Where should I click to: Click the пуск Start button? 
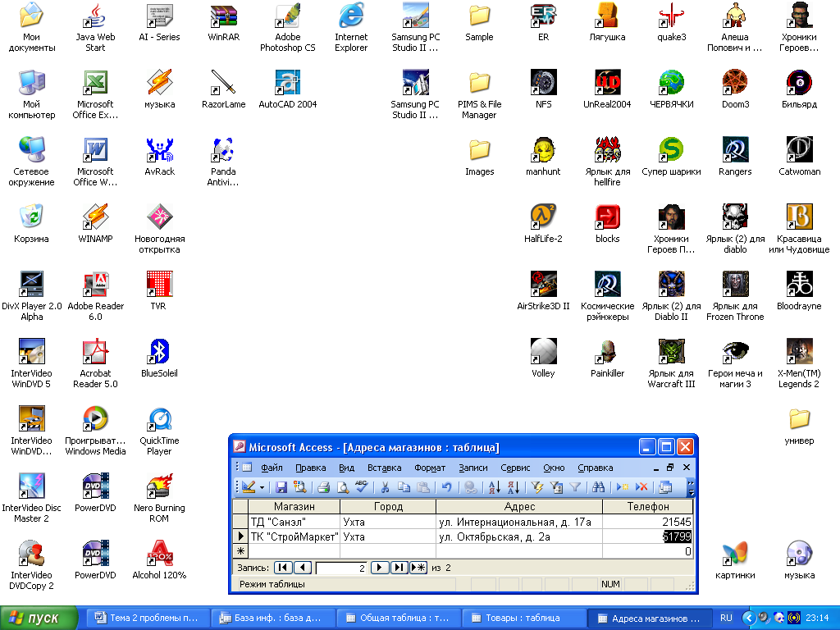pos(39,619)
